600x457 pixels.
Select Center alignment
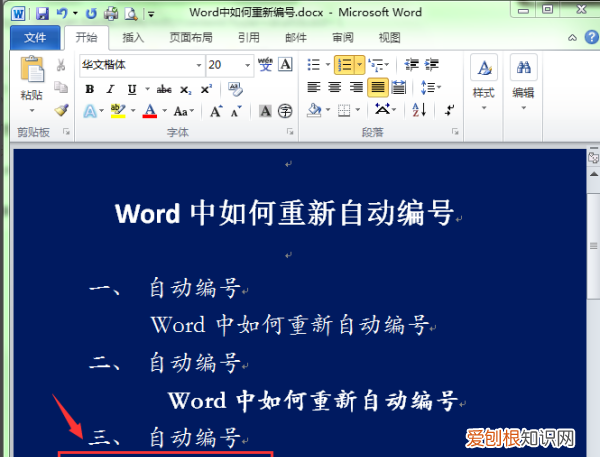335,88
